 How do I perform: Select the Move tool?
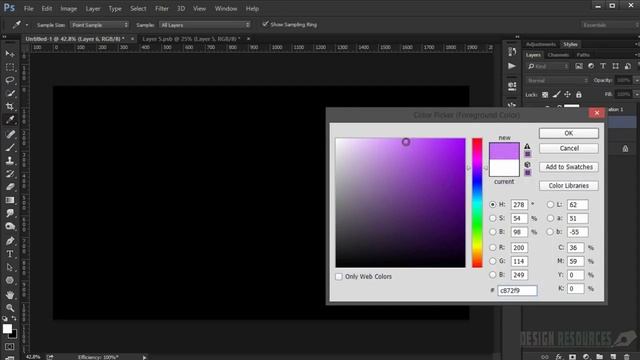click(10, 53)
